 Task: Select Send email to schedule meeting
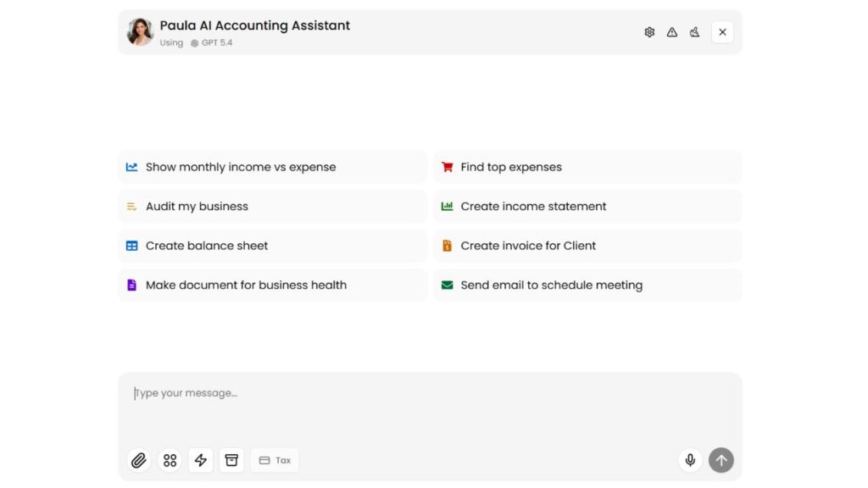(x=587, y=285)
